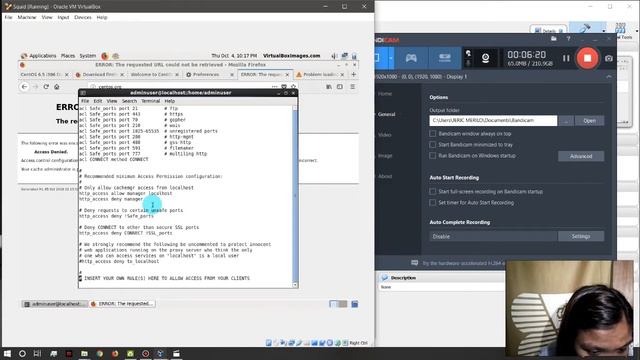
Task: Open the CentOS Places menu
Action: tap(68, 56)
